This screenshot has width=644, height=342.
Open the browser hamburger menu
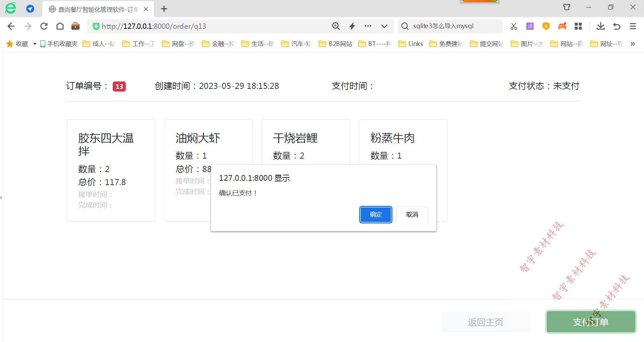(633, 26)
